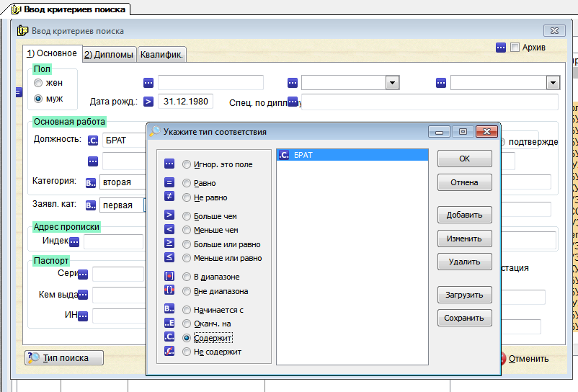The height and width of the screenshot is (392, 578).
Task: Click the Добавить button
Action: [x=464, y=215]
